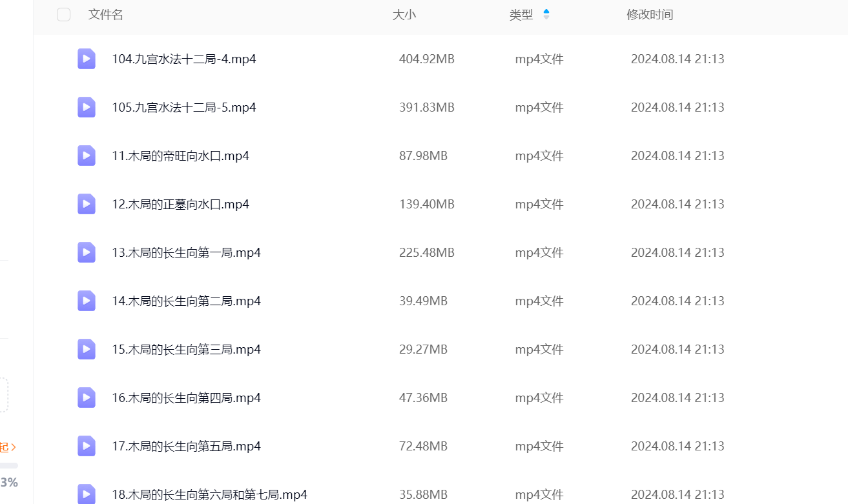Viewport: 848px width, 504px height.
Task: Toggle the sort arrow next to 类型
Action: coord(546,14)
